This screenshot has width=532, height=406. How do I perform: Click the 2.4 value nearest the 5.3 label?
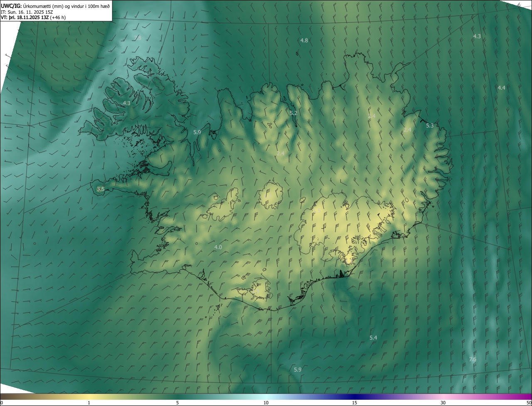pyautogui.click(x=407, y=130)
